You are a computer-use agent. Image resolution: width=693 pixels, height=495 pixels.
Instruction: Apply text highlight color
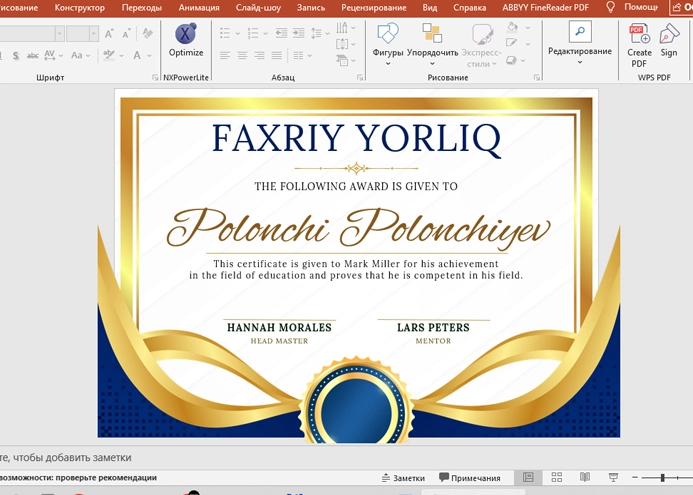pyautogui.click(x=109, y=55)
